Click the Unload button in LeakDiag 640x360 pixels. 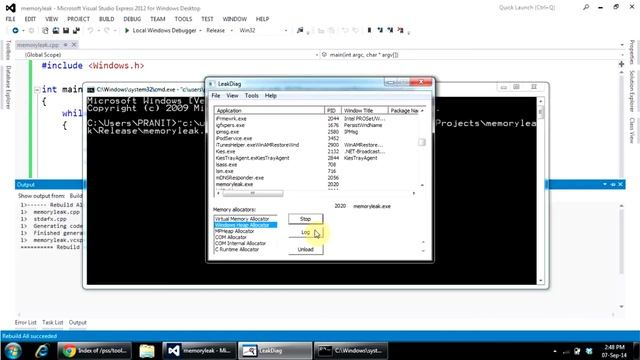point(305,249)
